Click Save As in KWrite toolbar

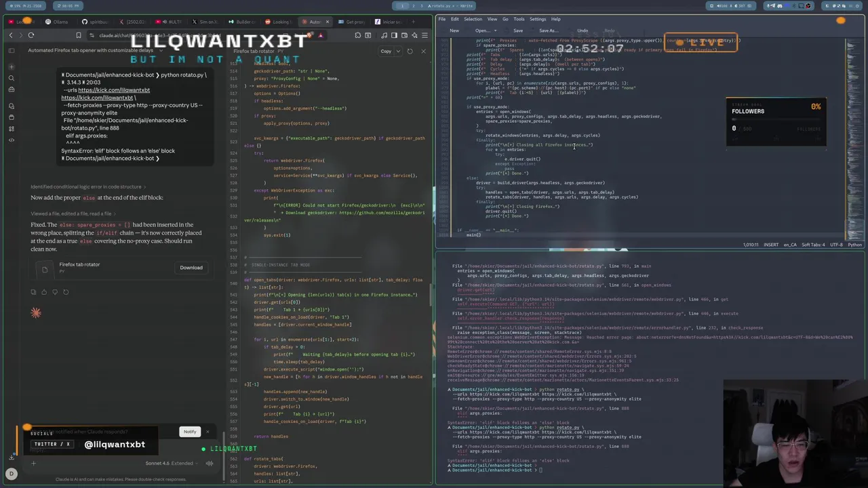548,30
